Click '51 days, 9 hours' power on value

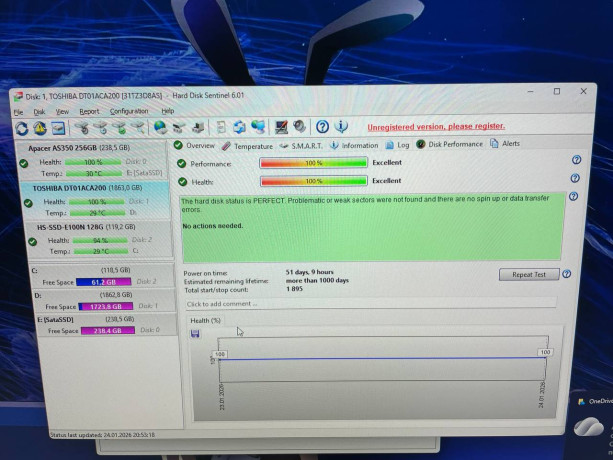[x=310, y=272]
